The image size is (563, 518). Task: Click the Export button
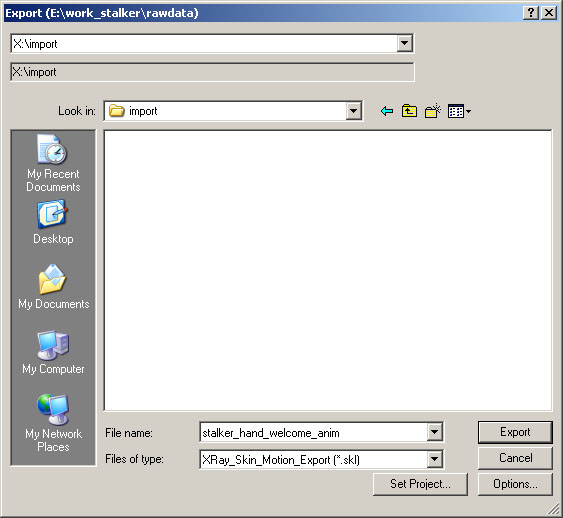(x=515, y=432)
